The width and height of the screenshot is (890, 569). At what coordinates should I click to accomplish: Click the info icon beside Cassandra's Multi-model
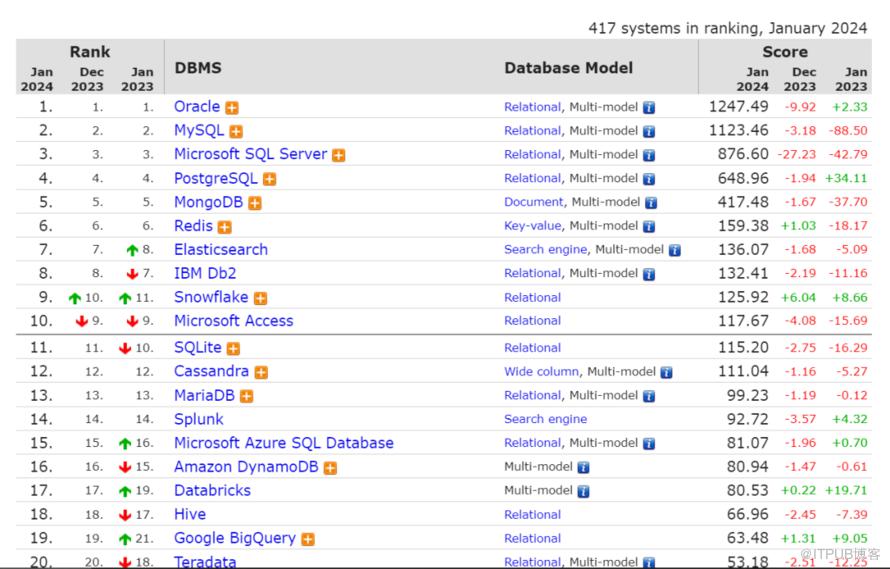pos(667,372)
